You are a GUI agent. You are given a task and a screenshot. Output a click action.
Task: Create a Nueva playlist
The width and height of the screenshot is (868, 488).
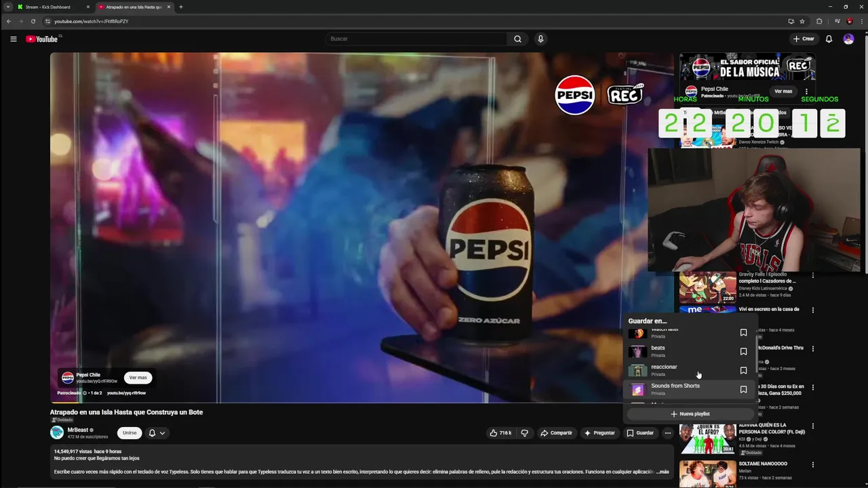click(690, 413)
